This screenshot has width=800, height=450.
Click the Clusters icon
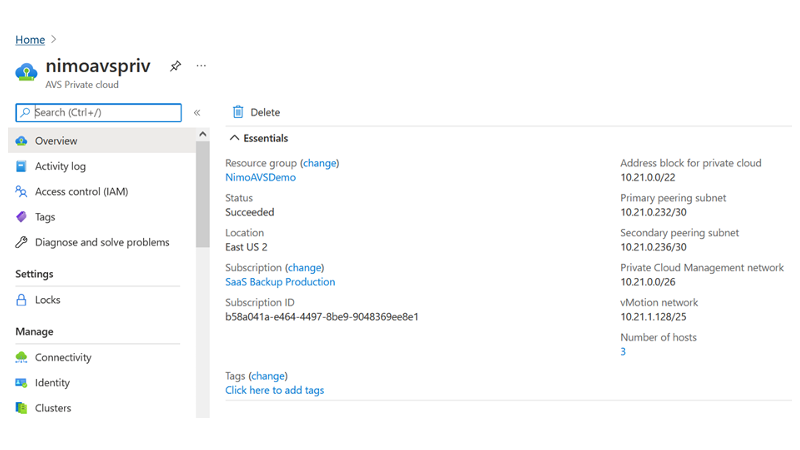pyautogui.click(x=21, y=408)
